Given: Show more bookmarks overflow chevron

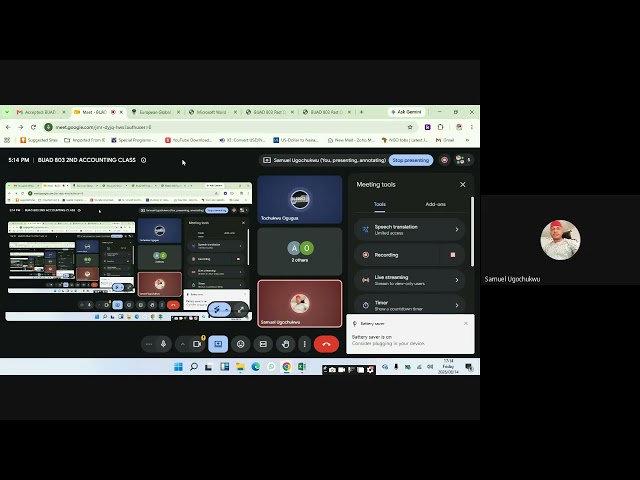Looking at the screenshot, I should click(467, 140).
